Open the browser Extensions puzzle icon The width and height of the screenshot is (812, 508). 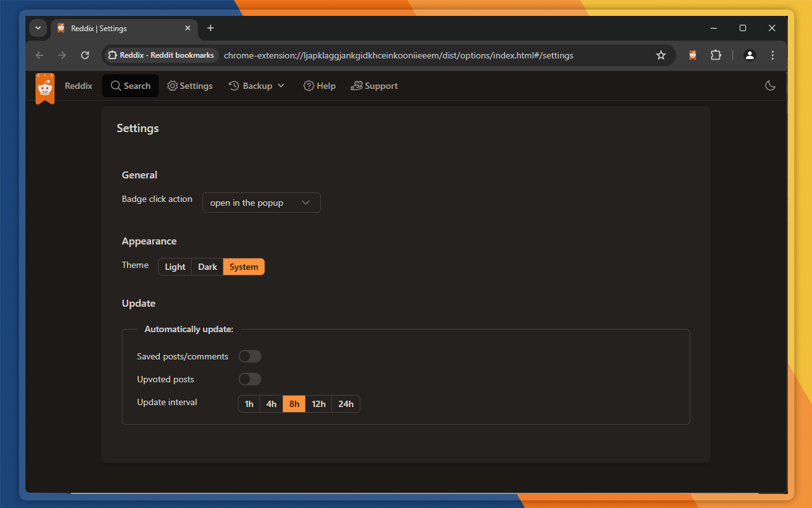coord(716,55)
